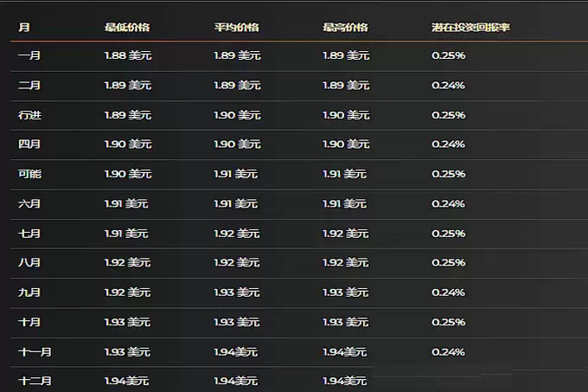Select the 0.24% return in 十一月 row
This screenshot has width=588, height=392.
pos(448,352)
